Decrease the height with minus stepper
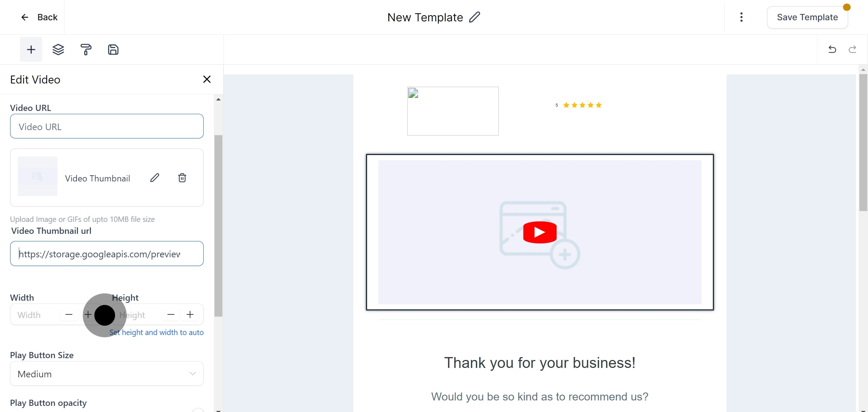The width and height of the screenshot is (868, 412). (171, 315)
